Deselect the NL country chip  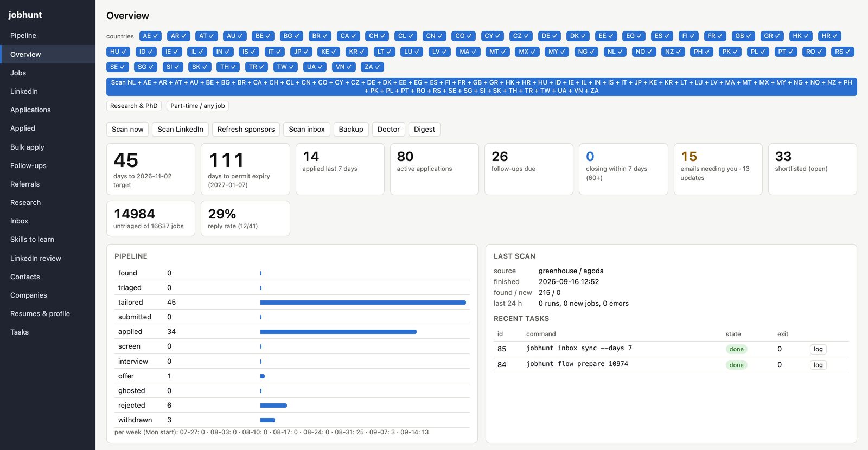[x=615, y=52]
